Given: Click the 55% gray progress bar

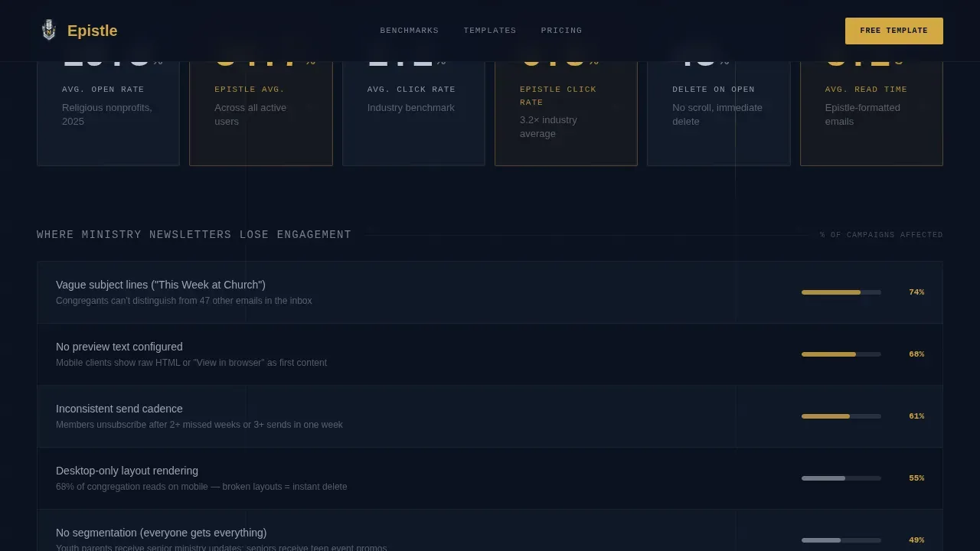Looking at the screenshot, I should pos(841,478).
